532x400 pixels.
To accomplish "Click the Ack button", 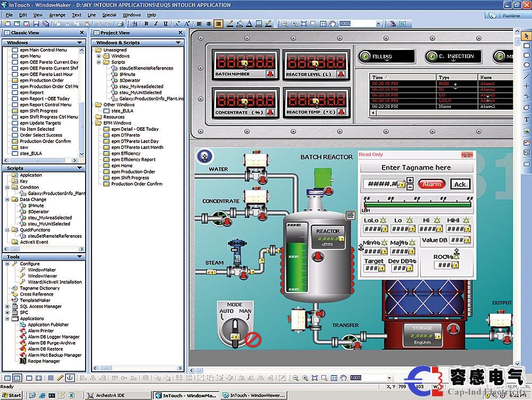I will pos(460,184).
